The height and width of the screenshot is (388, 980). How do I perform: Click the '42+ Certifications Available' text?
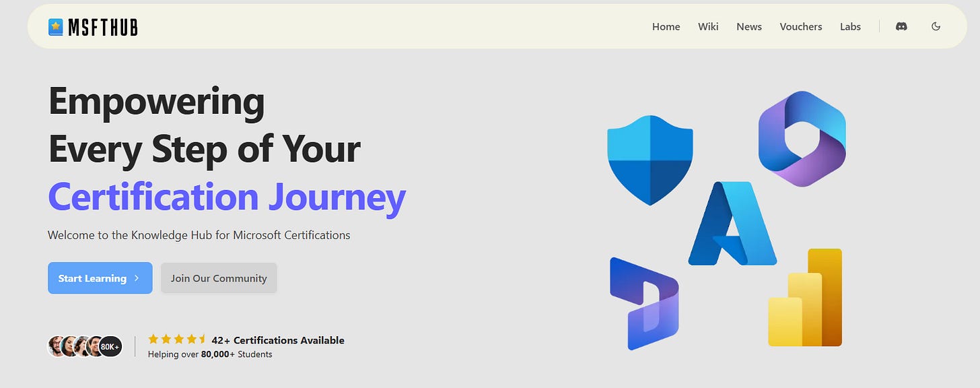click(x=278, y=340)
